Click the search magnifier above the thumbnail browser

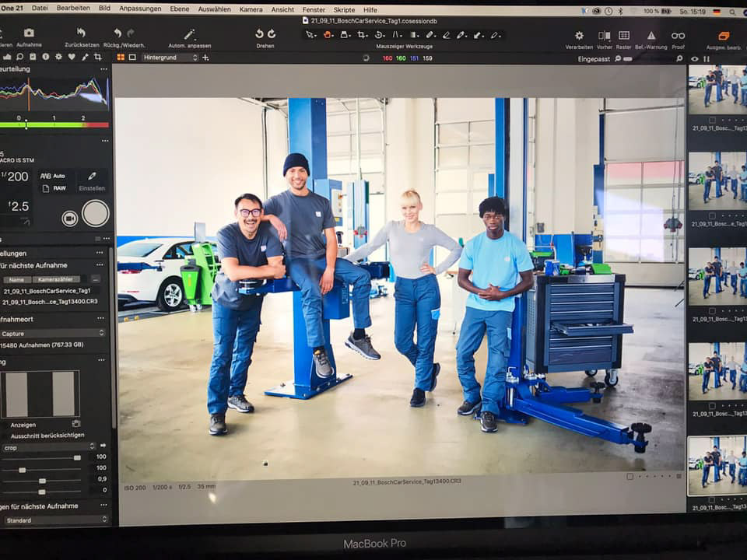679,58
